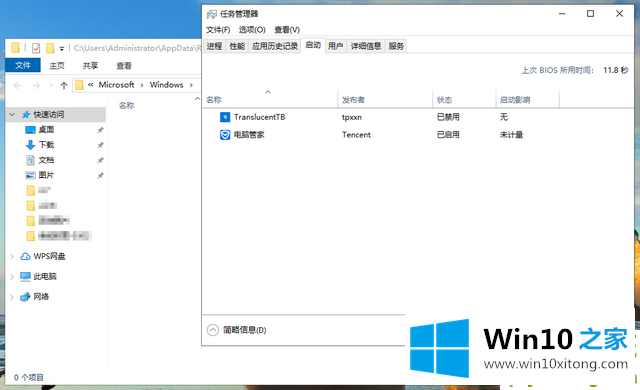Click the 未计量 startup impact cell
Viewport: 640px width, 390px height.
pyautogui.click(x=511, y=135)
